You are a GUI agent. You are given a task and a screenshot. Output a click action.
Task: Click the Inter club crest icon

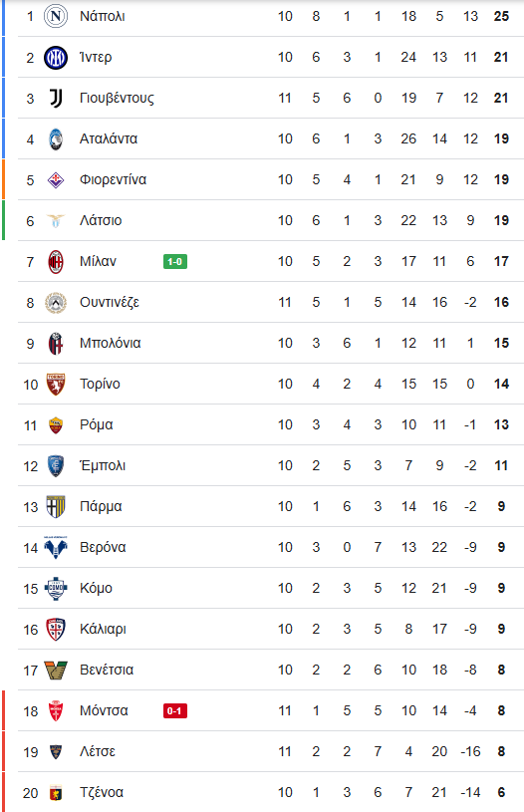(x=56, y=57)
